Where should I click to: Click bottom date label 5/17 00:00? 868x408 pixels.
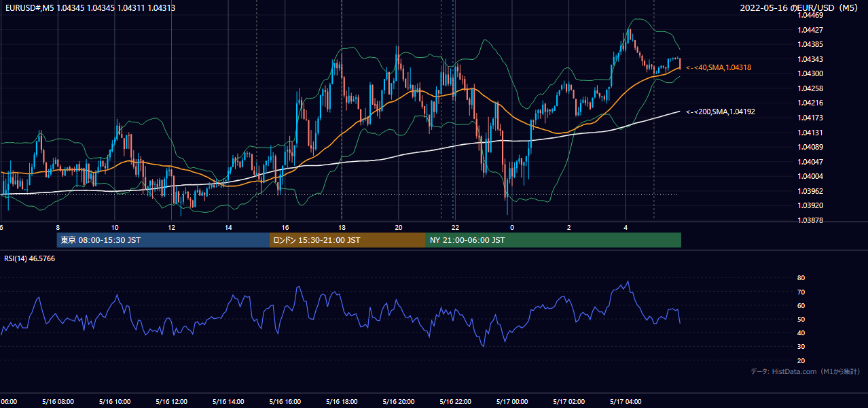[x=512, y=402]
